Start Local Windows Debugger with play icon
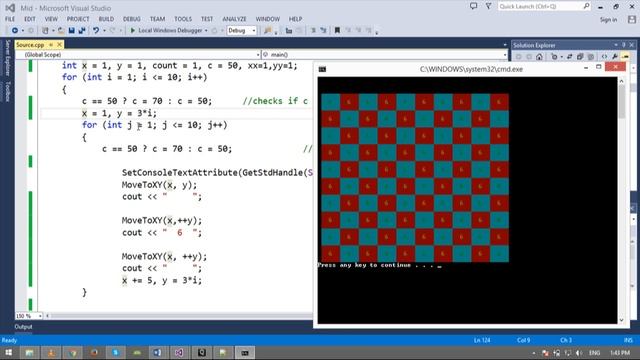The width and height of the screenshot is (640, 360). click(133, 31)
